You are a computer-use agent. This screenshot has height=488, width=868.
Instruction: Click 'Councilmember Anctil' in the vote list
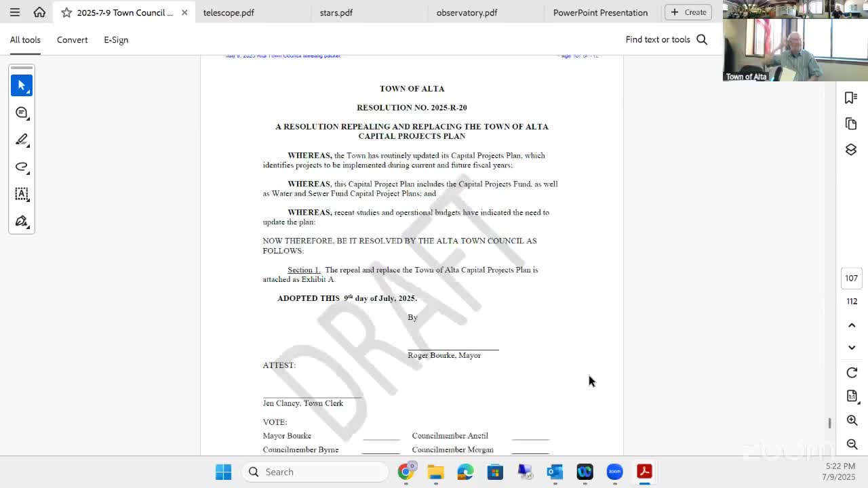click(x=450, y=436)
